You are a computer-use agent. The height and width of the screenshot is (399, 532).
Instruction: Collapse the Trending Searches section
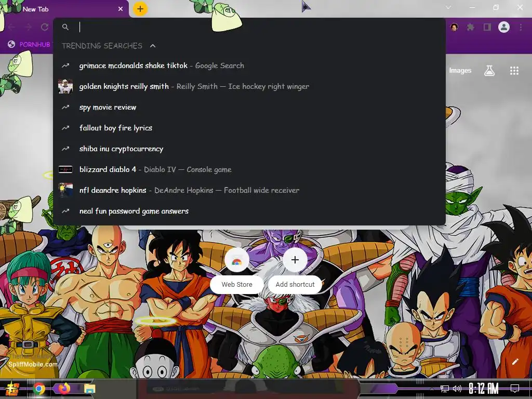tap(153, 46)
